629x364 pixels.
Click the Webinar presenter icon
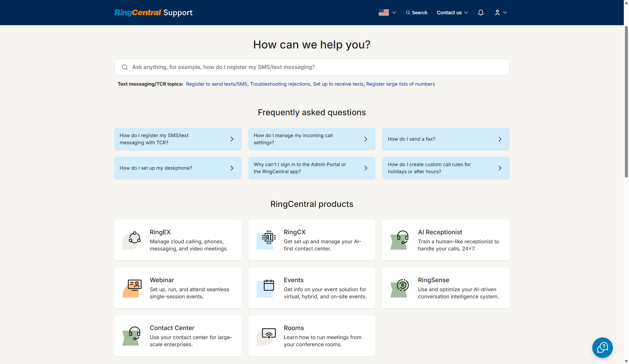click(x=132, y=288)
